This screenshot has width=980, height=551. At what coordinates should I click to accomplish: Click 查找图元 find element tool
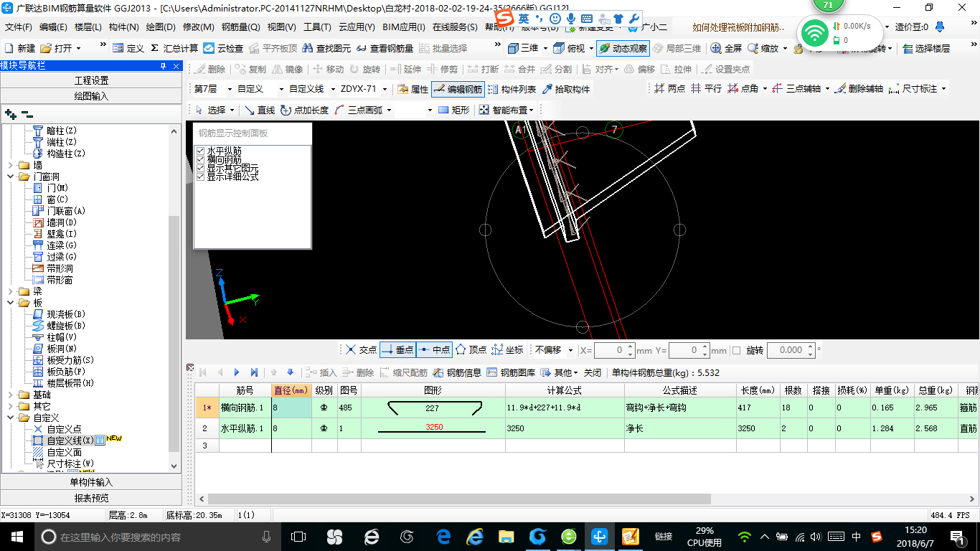pos(326,48)
